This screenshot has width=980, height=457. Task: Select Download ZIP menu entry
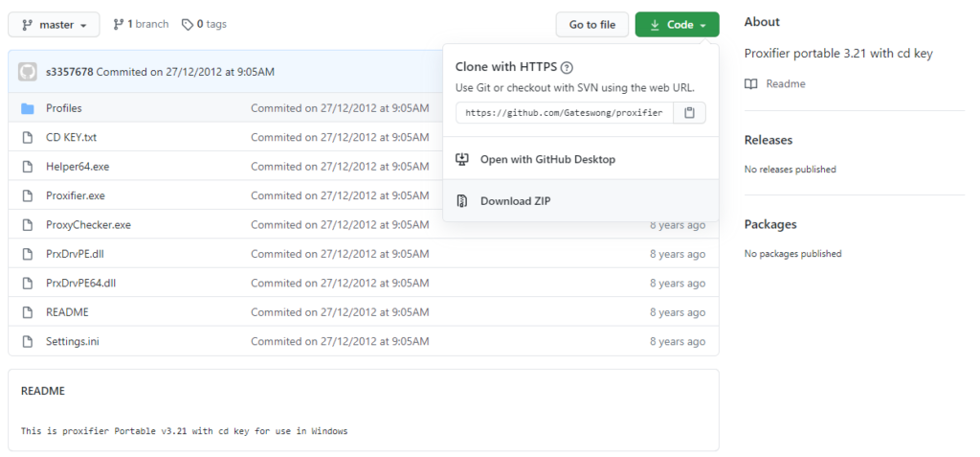515,201
